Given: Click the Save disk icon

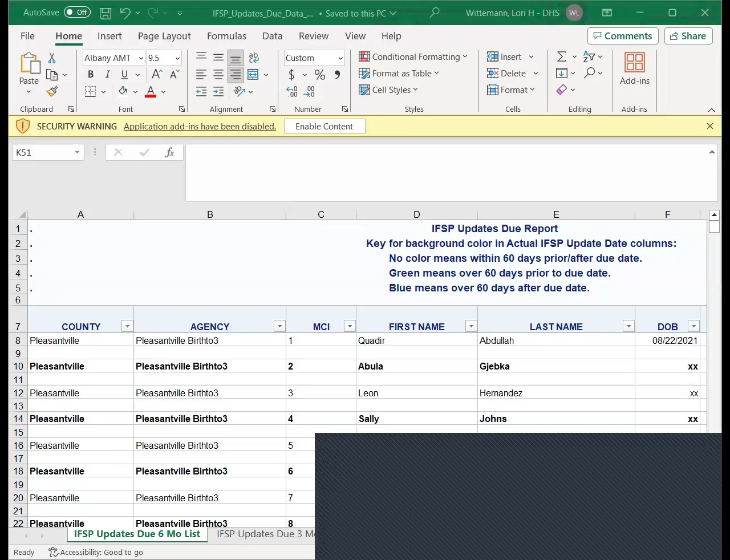Looking at the screenshot, I should pos(106,13).
